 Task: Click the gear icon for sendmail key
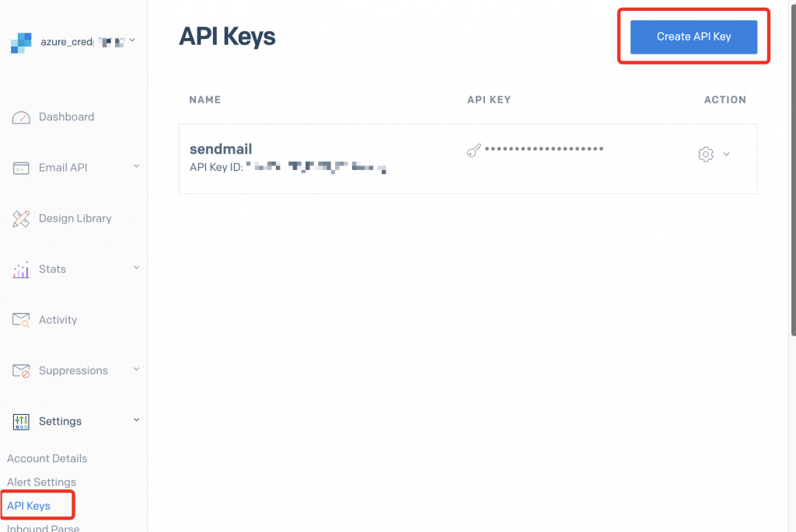tap(705, 155)
